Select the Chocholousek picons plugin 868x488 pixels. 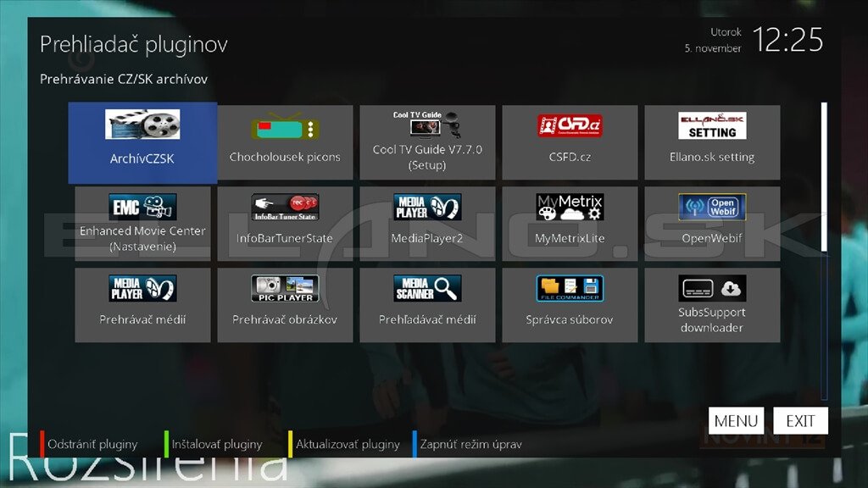[285, 142]
